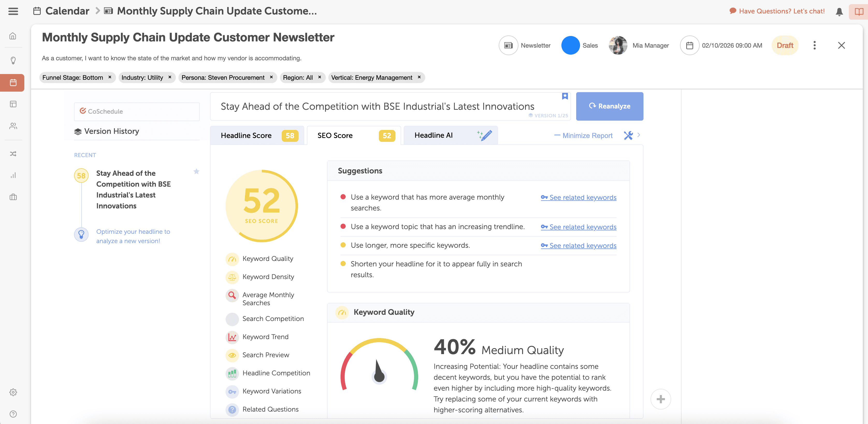Remove the Industry: Utility tag

click(x=170, y=77)
